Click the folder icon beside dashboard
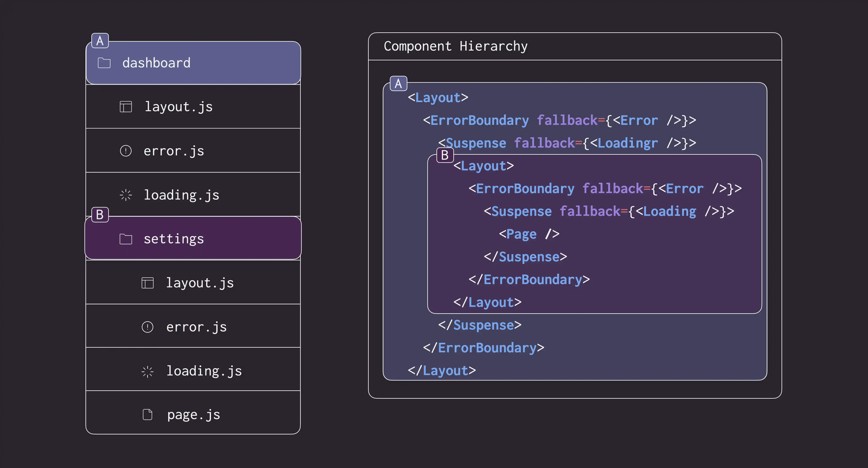Image resolution: width=868 pixels, height=468 pixels. tap(104, 63)
